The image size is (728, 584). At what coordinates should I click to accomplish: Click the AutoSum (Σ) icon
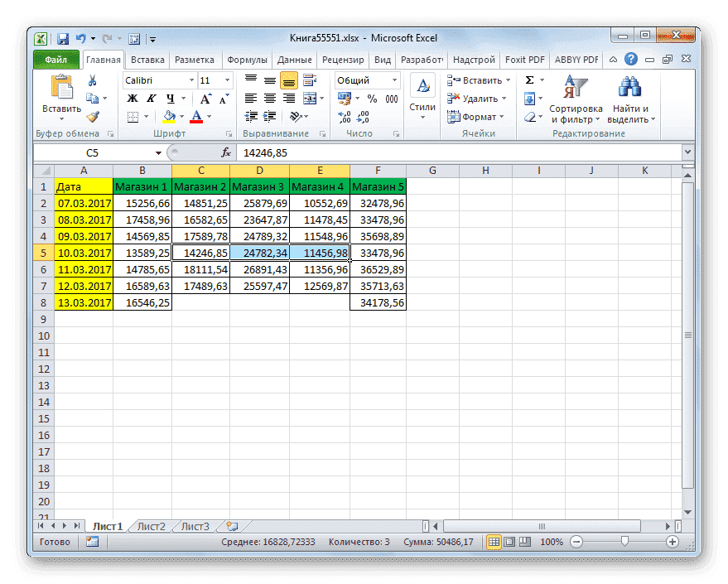point(528,80)
